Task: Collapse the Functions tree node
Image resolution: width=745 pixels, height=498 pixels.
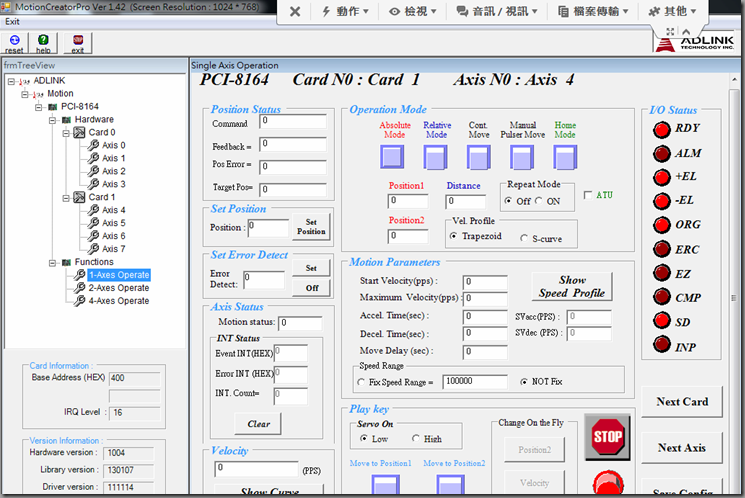Action: click(x=52, y=263)
